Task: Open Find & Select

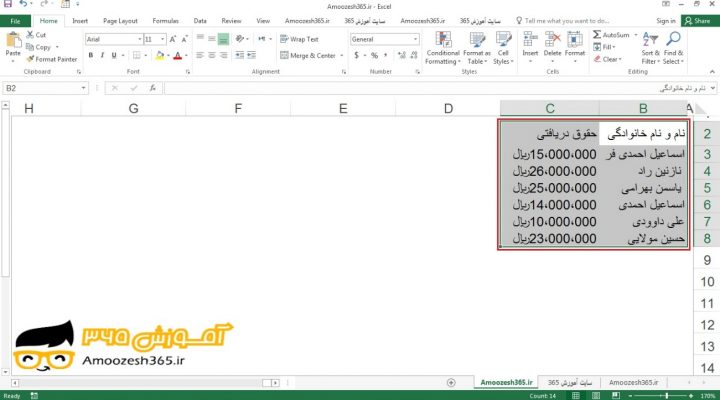Action: click(x=673, y=48)
